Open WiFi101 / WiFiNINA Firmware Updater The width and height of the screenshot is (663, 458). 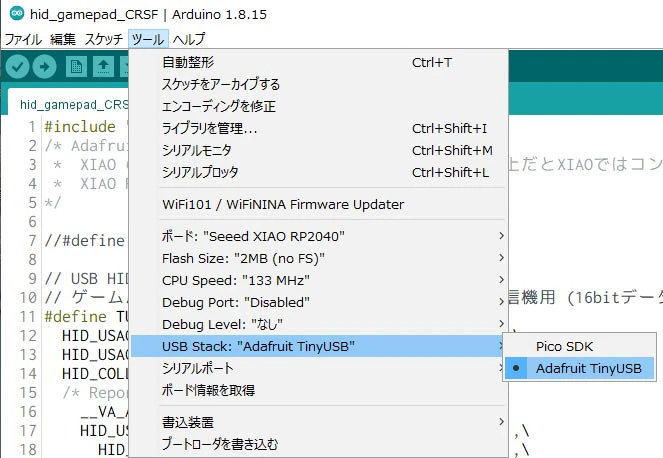318,204
